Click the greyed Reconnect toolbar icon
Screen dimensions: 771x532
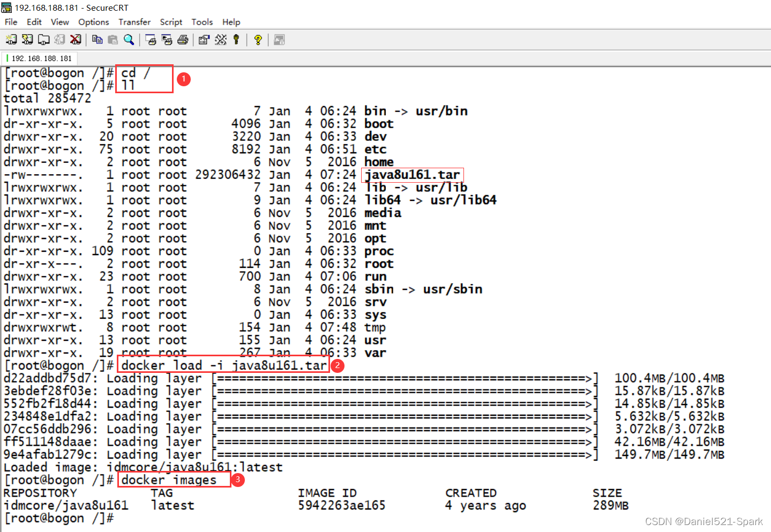(x=59, y=40)
